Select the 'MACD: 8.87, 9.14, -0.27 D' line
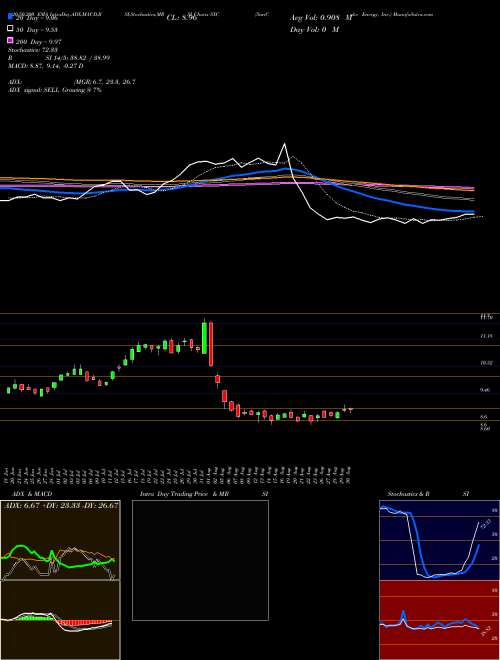 pos(45,66)
